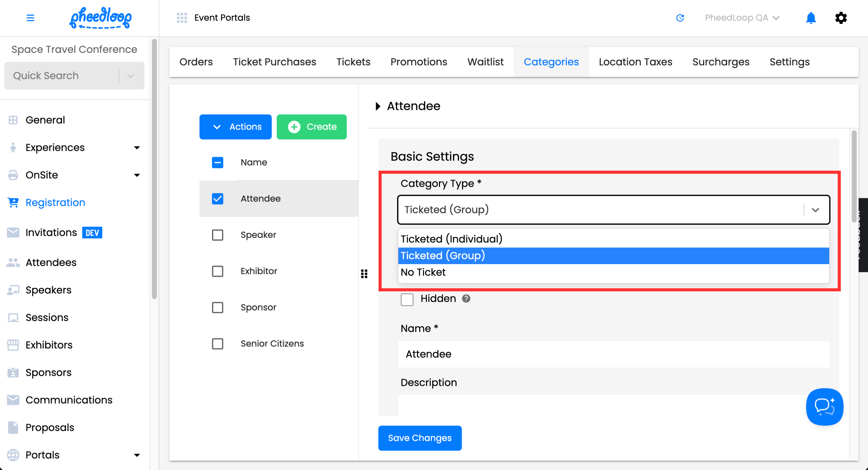Open notifications bell icon
This screenshot has height=470, width=868.
[x=810, y=18]
